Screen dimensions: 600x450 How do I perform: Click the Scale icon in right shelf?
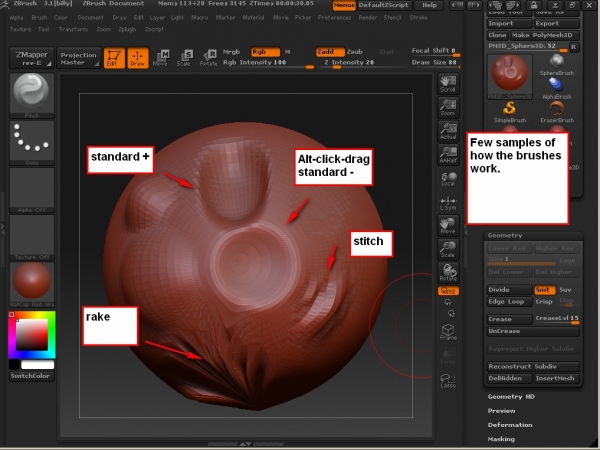448,249
